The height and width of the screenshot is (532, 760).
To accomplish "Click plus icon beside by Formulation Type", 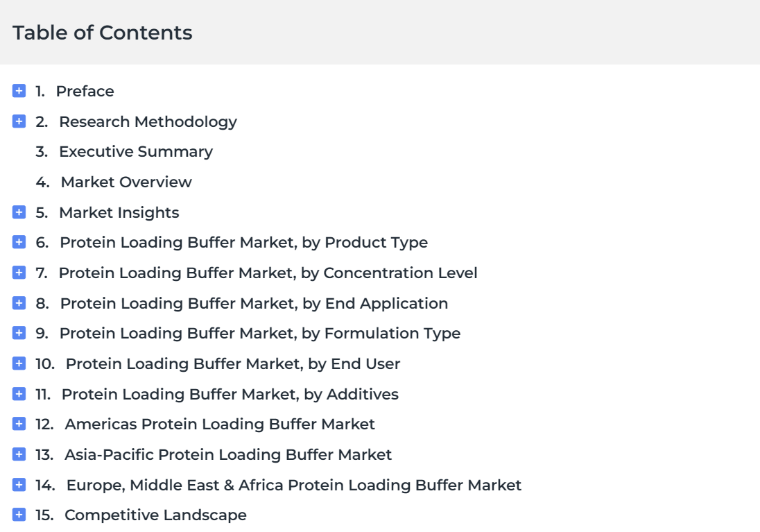I will pos(19,333).
